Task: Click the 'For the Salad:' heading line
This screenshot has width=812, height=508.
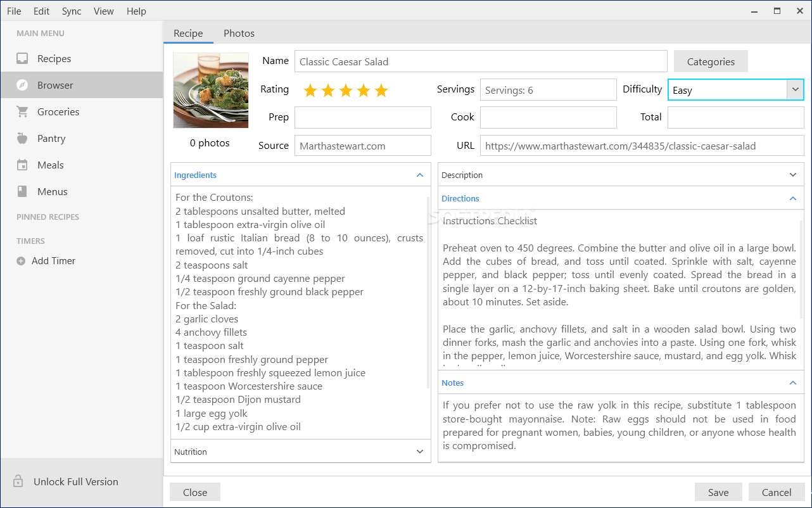Action: 207,306
